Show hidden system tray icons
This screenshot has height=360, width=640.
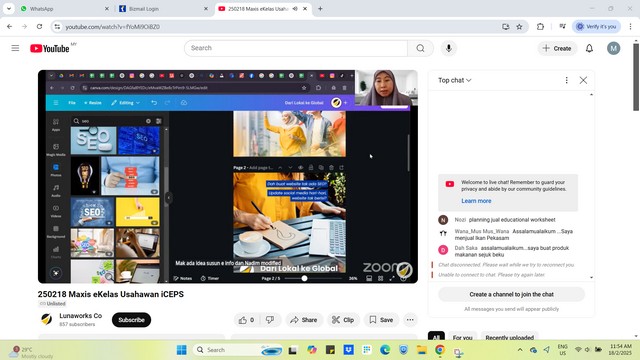[x=520, y=350]
